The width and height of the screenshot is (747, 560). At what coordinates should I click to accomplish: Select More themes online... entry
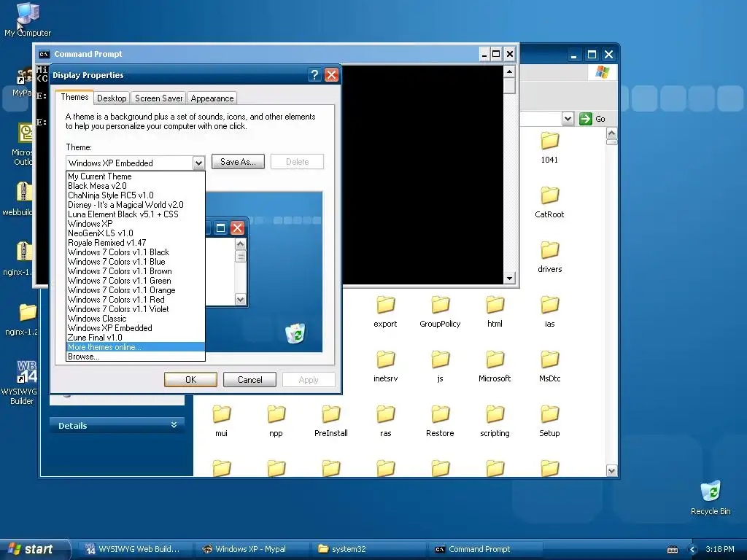135,347
